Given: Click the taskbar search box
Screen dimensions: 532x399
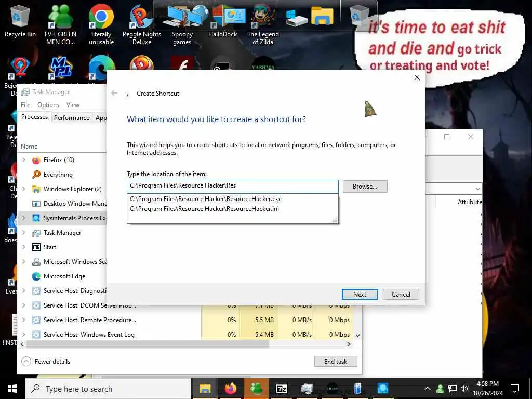Looking at the screenshot, I should (x=108, y=389).
